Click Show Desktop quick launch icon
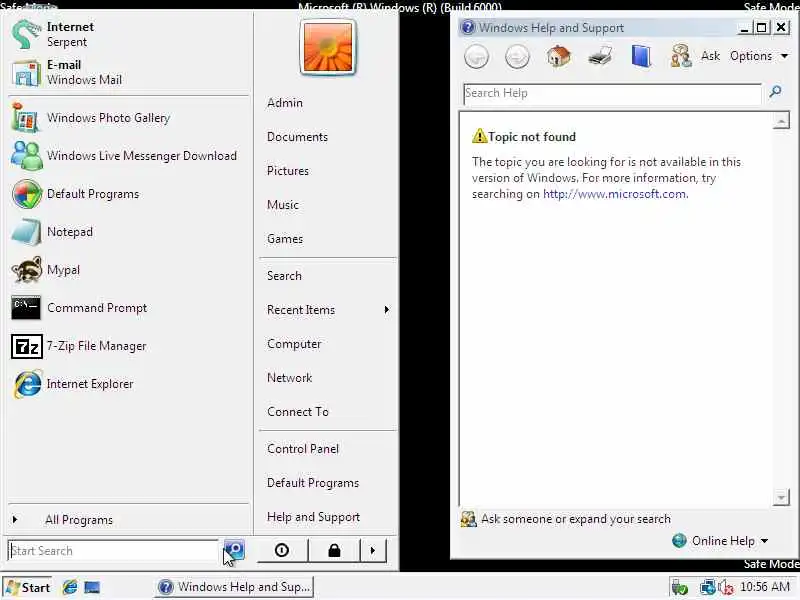The image size is (800, 600). (92, 587)
